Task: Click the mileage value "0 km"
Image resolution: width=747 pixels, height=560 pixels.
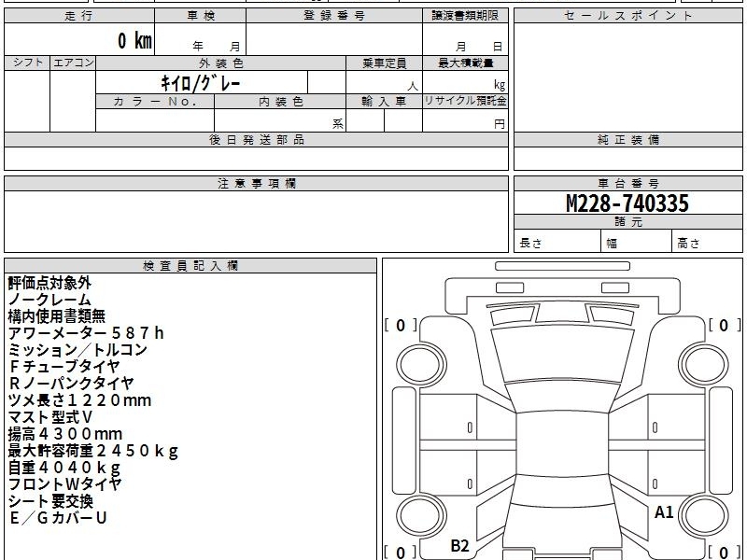Action: [134, 40]
